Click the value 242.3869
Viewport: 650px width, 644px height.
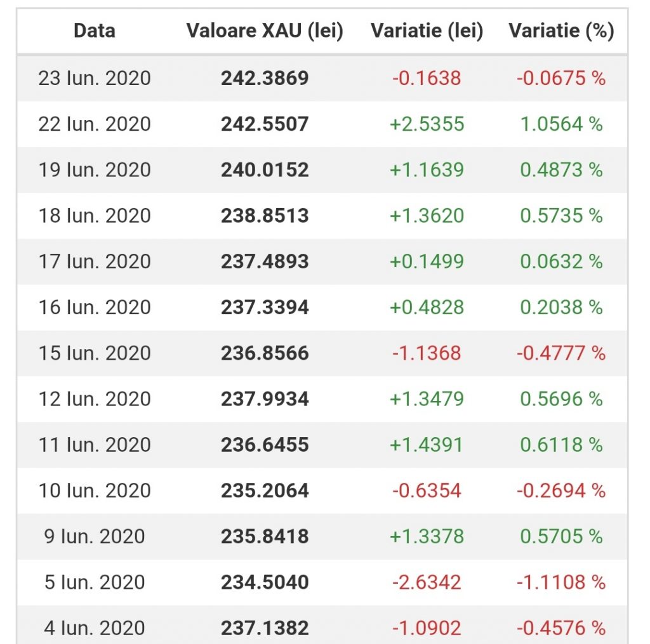tap(265, 78)
